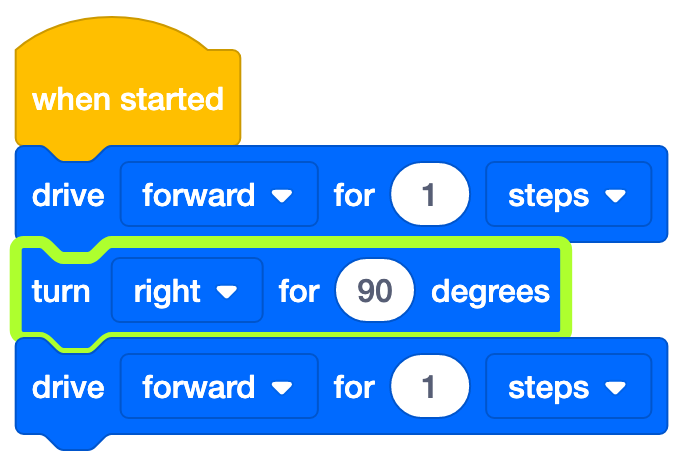Select the highlighted turn block by its "turn" label
This screenshot has width=684, height=458.
pos(61,291)
